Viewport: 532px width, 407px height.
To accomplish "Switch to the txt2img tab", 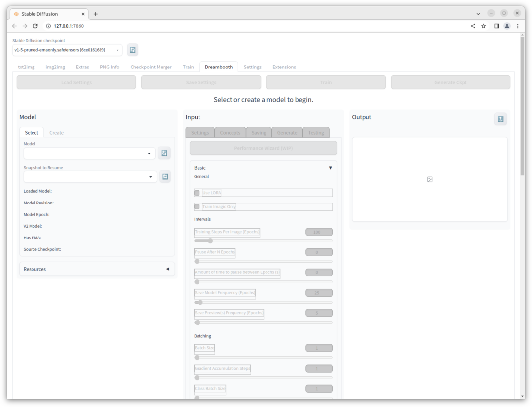I will [x=26, y=67].
